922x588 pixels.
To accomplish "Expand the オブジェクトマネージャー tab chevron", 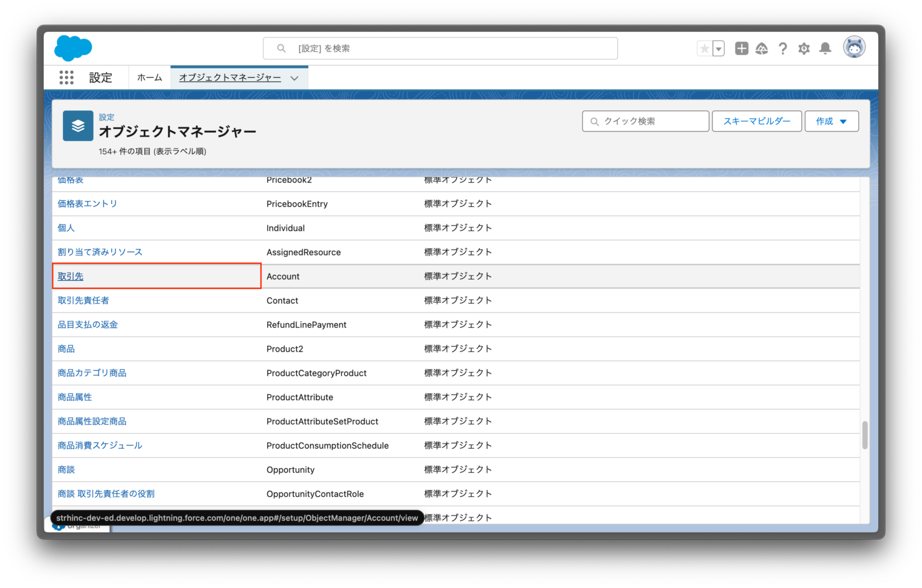I will [x=294, y=78].
